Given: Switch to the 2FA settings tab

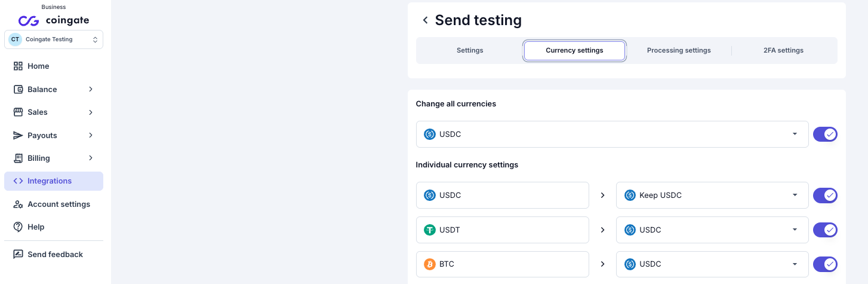Looking at the screenshot, I should point(783,51).
